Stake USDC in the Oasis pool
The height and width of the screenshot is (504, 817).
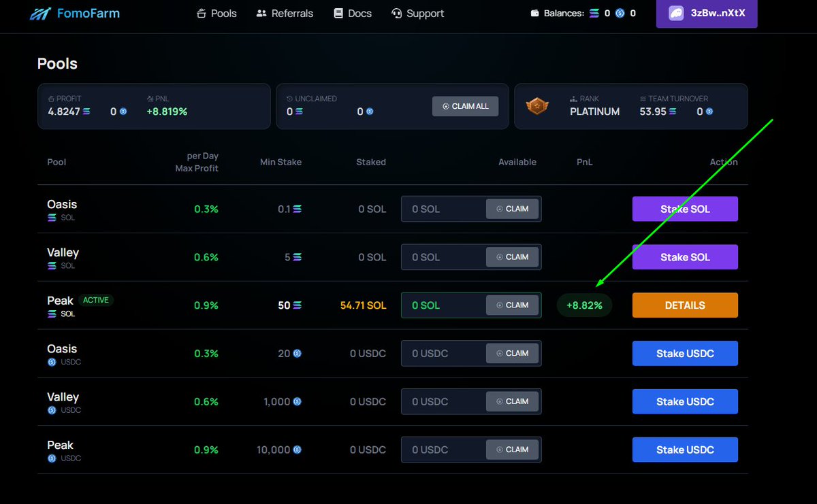685,354
